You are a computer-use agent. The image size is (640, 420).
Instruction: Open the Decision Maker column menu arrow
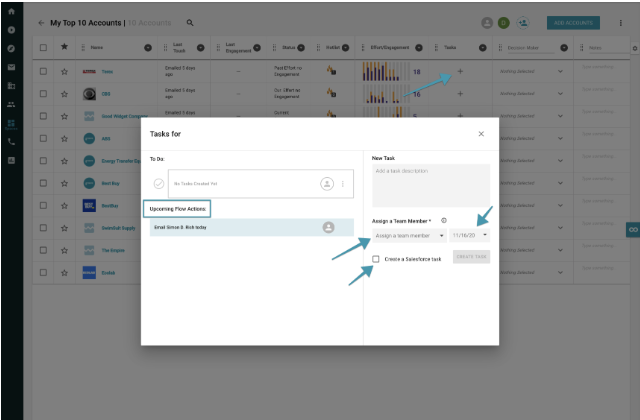(x=564, y=48)
